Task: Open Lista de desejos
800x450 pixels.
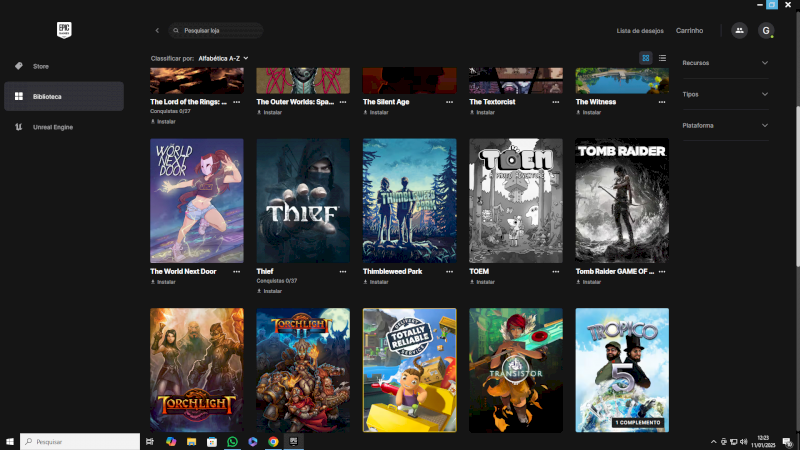Action: point(640,31)
